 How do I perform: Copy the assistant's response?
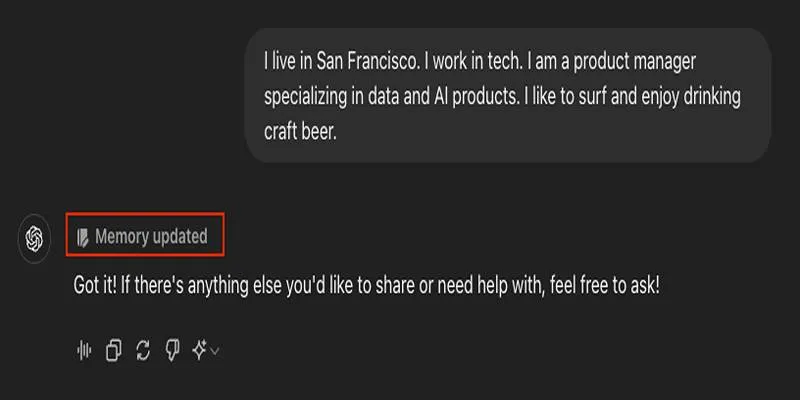[113, 351]
